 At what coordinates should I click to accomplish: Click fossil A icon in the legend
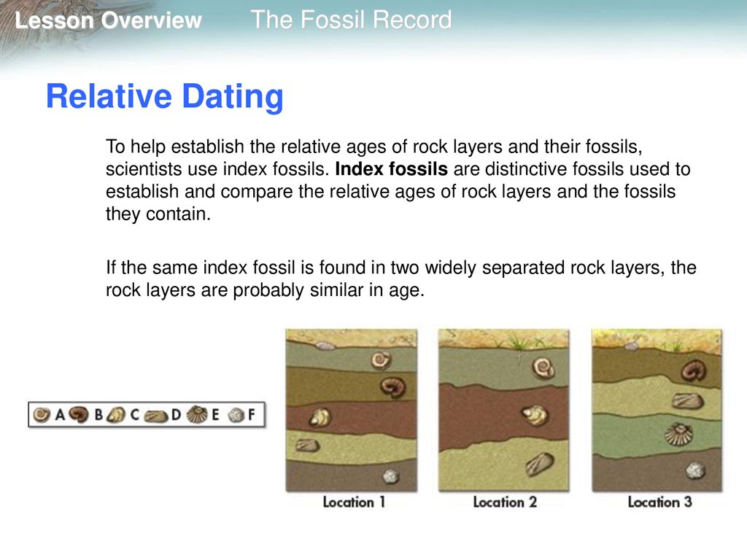(42, 415)
